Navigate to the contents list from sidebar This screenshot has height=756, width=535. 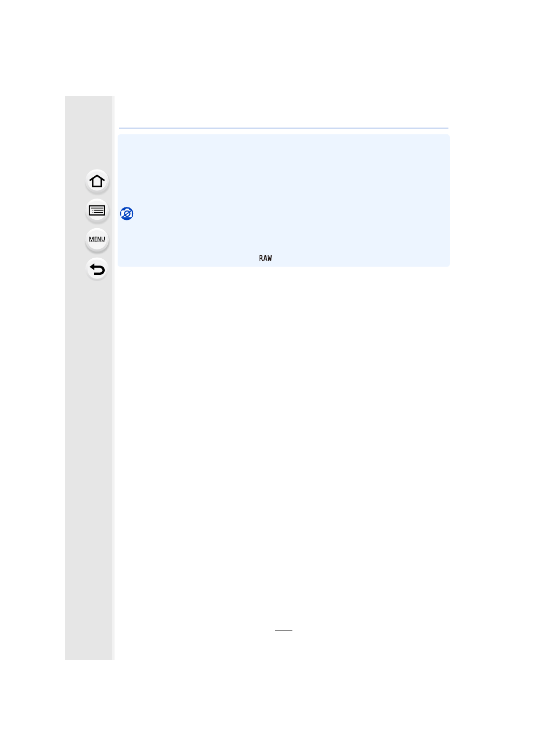97,211
